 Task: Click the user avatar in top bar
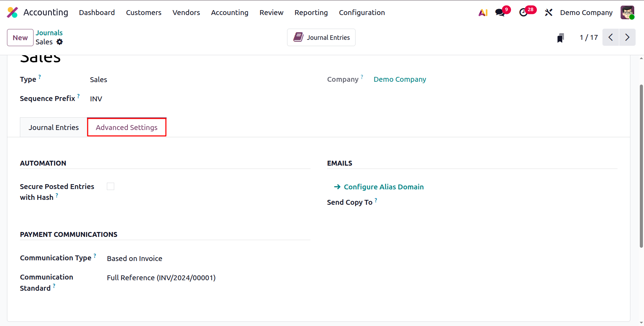[627, 13]
